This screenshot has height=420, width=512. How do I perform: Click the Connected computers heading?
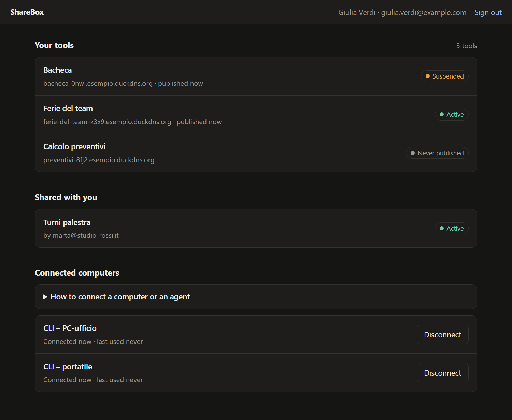[x=77, y=273]
